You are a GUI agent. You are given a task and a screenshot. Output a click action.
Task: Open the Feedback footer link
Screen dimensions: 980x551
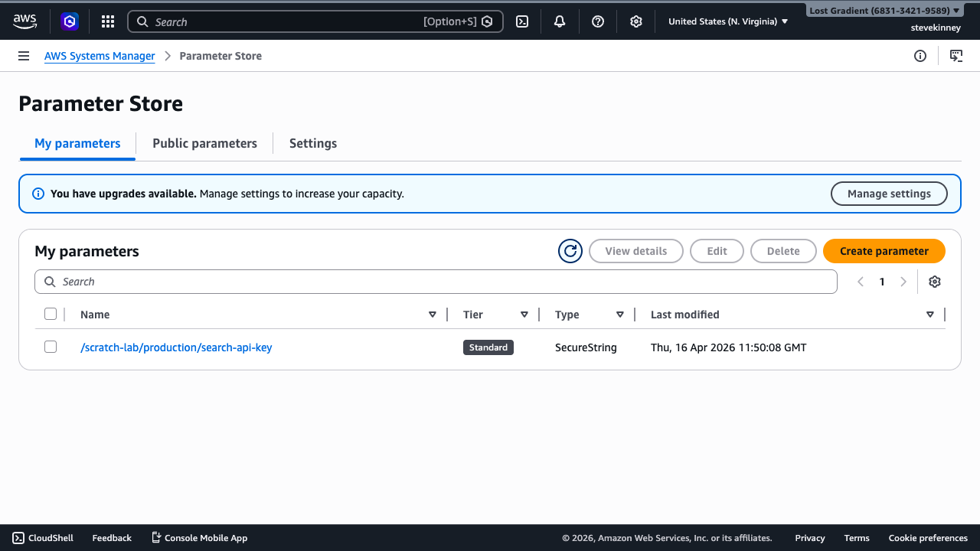112,538
